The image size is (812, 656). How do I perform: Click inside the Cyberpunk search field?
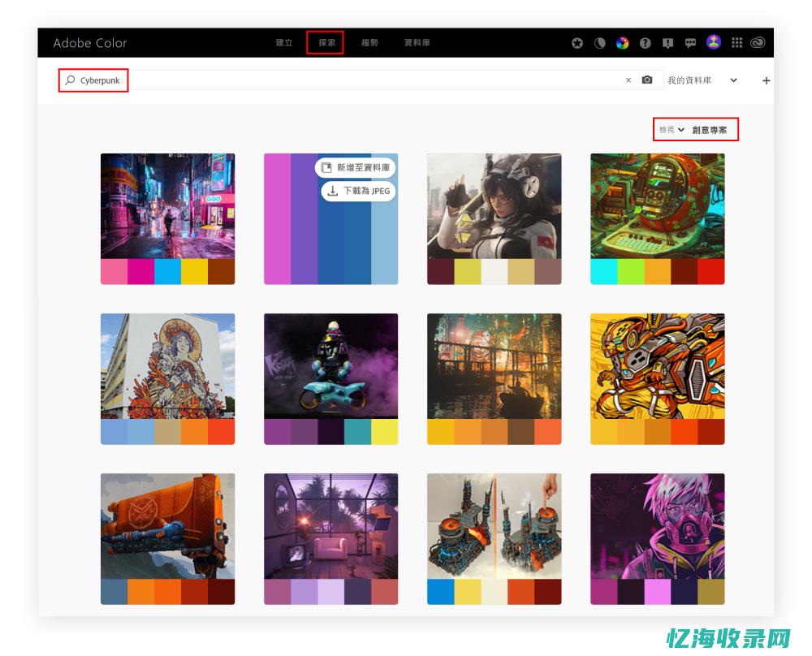tap(365, 80)
